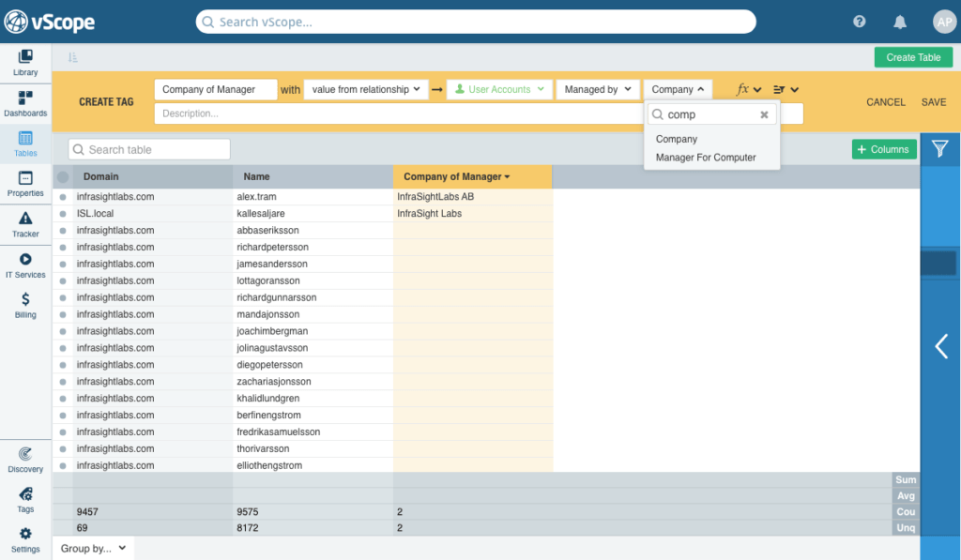Click the Sum summary row label
961x560 pixels.
906,479
